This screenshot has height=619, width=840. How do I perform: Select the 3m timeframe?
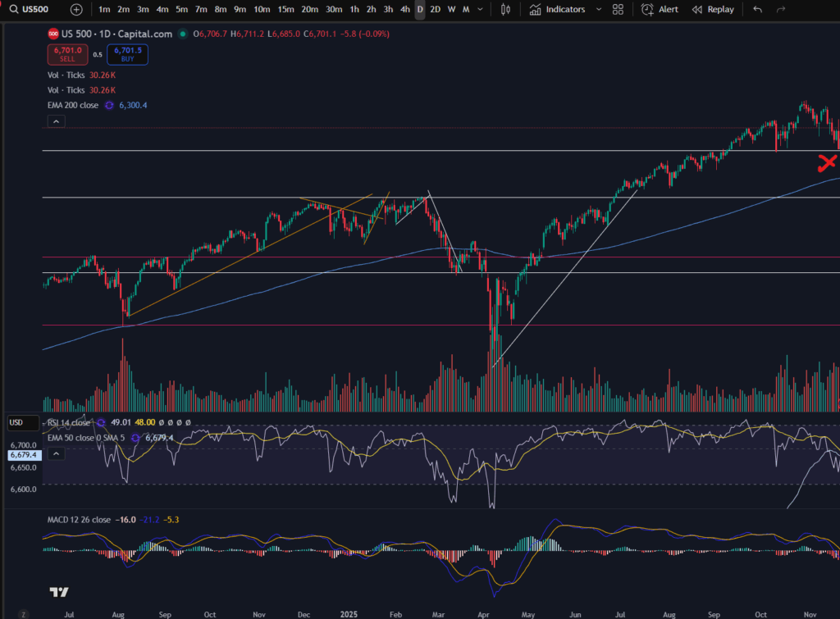point(143,9)
